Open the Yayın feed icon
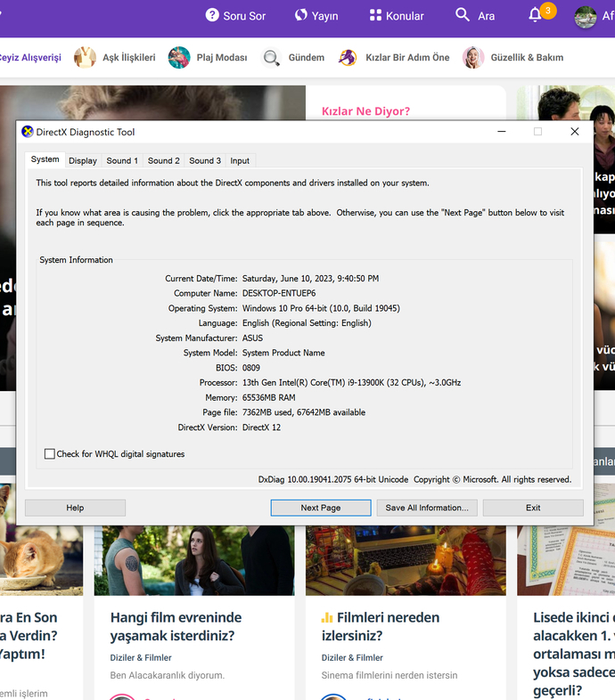615x700 pixels. [300, 15]
